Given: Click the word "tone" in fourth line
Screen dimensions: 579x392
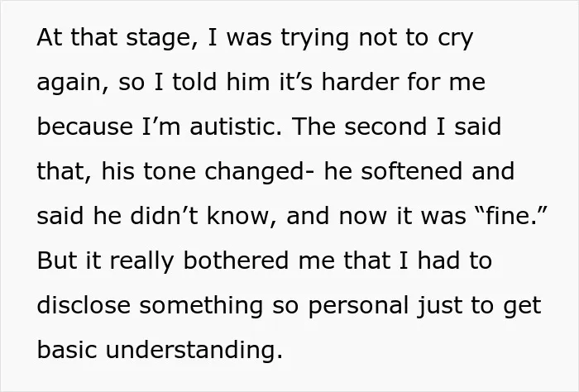Looking at the screenshot, I should click(x=169, y=171).
